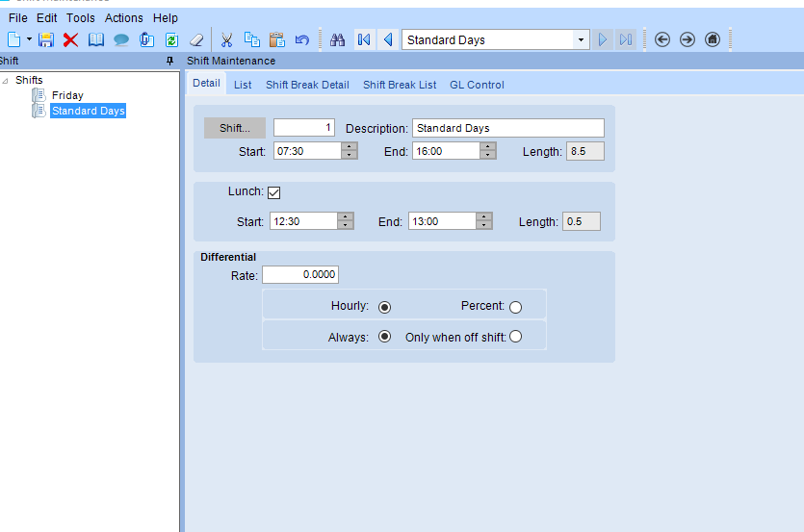
Task: Click the open book icon
Action: click(x=96, y=39)
